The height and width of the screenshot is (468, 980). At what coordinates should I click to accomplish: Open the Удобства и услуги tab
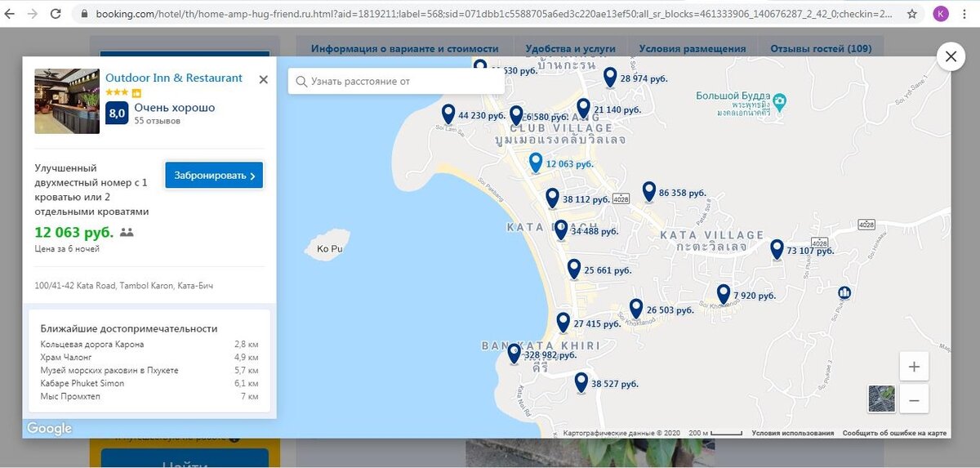tap(571, 49)
